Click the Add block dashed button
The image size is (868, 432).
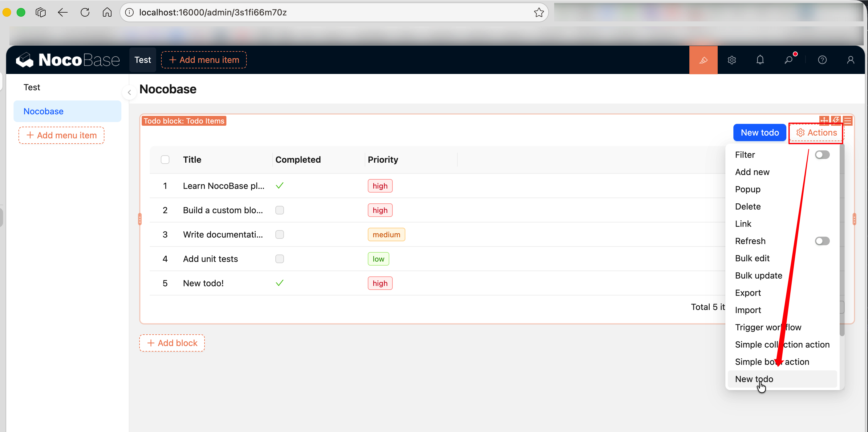172,343
